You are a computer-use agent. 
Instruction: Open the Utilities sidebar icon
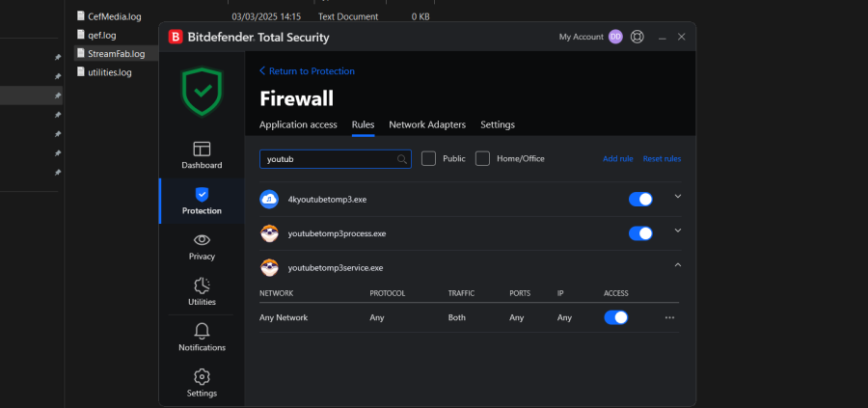point(202,286)
